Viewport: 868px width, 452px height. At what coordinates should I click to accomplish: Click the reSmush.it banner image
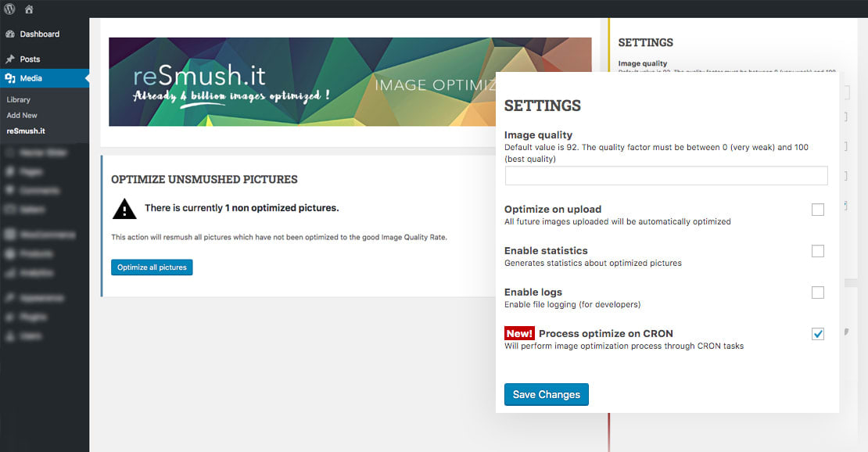pyautogui.click(x=303, y=82)
